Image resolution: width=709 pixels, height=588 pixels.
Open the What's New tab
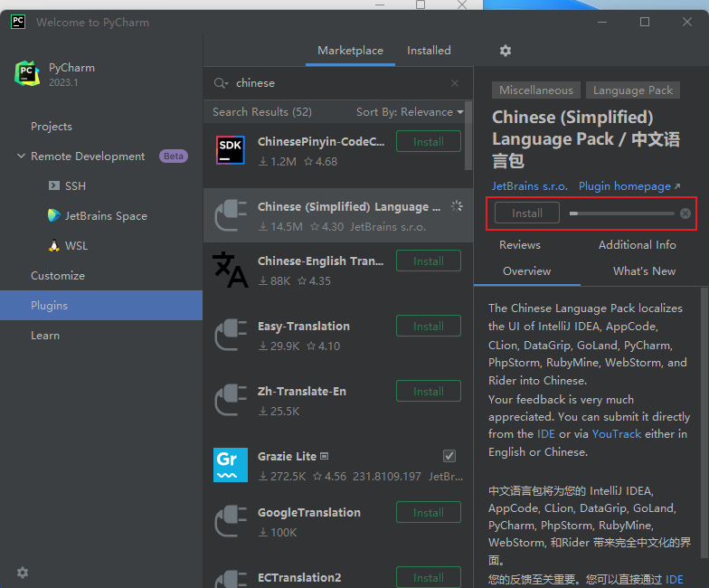[x=644, y=271]
